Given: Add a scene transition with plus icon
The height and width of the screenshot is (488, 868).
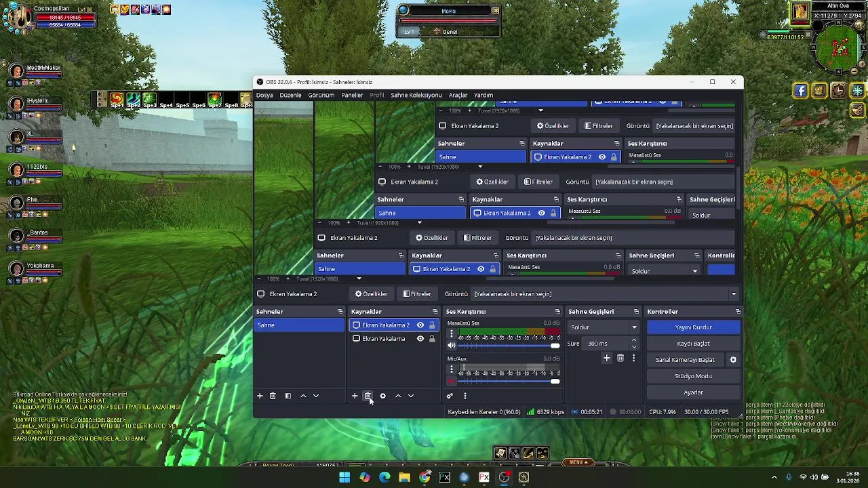Looking at the screenshot, I should pos(607,358).
